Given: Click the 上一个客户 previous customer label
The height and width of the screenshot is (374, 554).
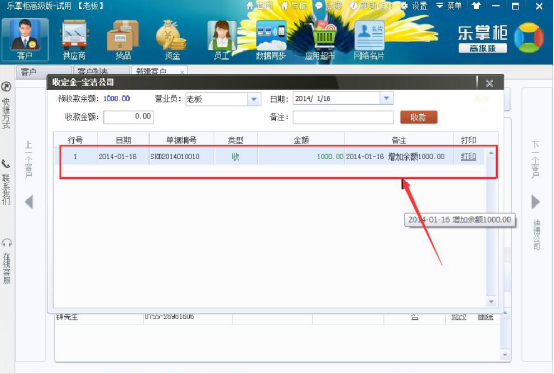Looking at the screenshot, I should tap(29, 159).
